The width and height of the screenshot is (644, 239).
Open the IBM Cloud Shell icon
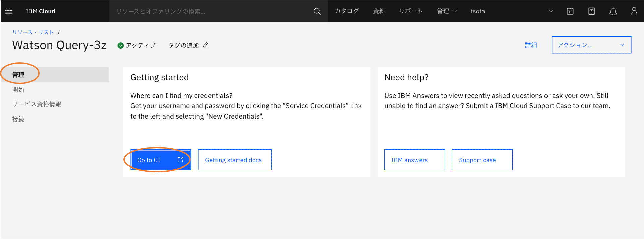point(570,11)
